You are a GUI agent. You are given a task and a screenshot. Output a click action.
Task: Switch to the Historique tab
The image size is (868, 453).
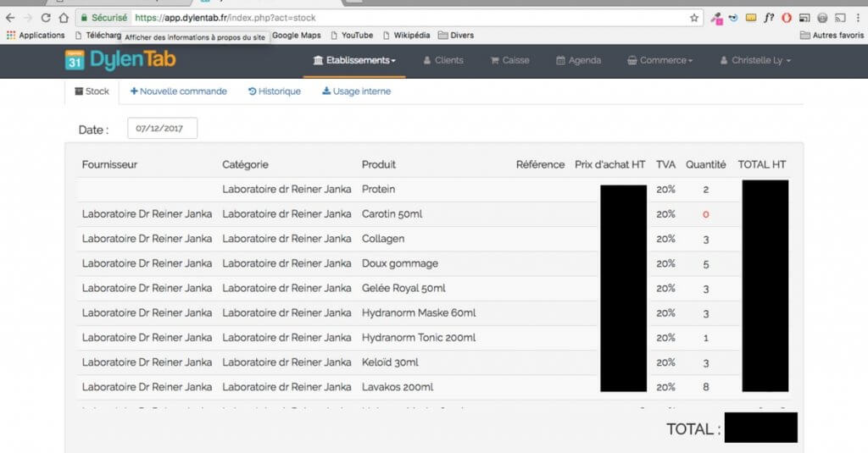[275, 91]
